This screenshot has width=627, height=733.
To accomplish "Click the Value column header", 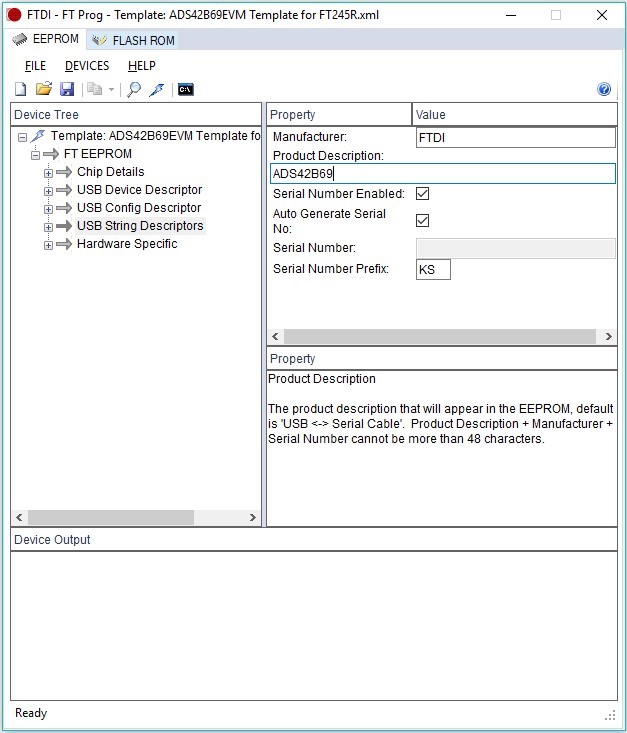I will [x=514, y=115].
